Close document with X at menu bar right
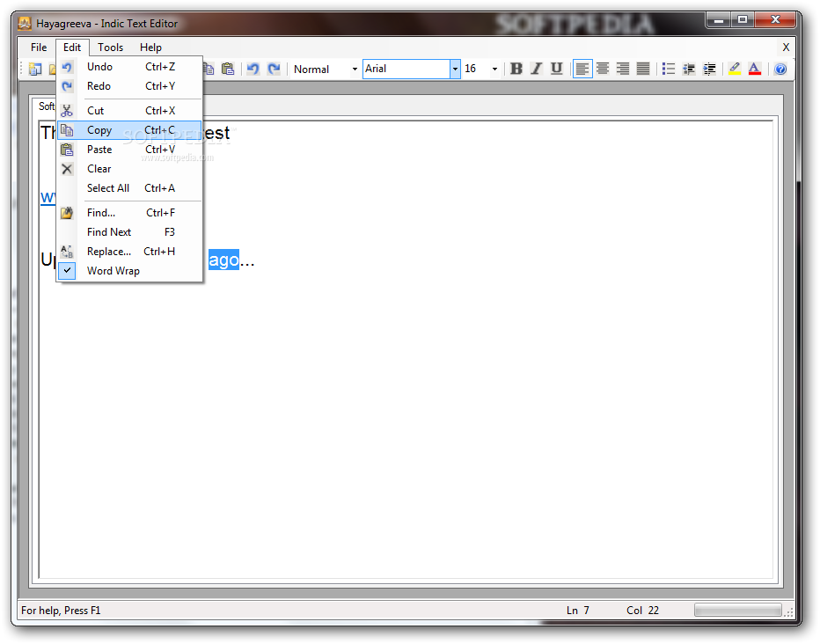 (786, 48)
